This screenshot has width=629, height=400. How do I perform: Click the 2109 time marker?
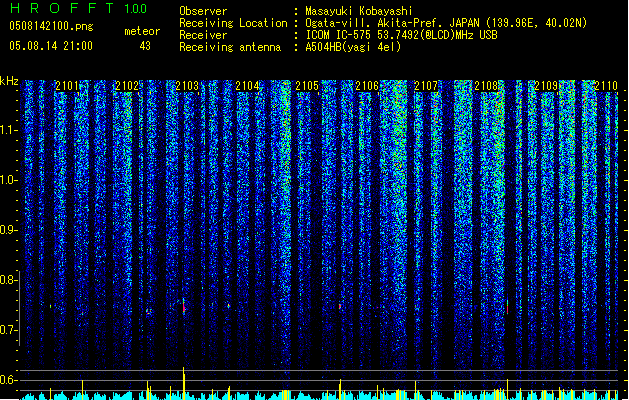coord(546,86)
